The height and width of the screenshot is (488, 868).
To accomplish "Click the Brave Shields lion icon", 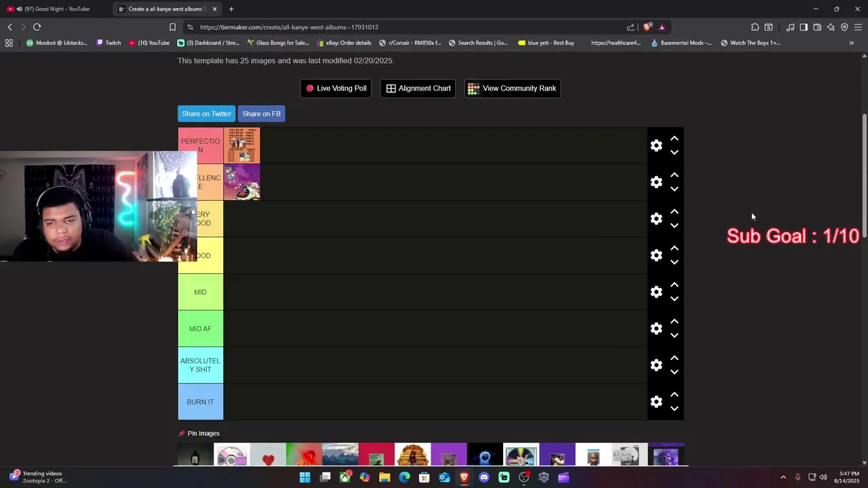I will click(x=648, y=27).
